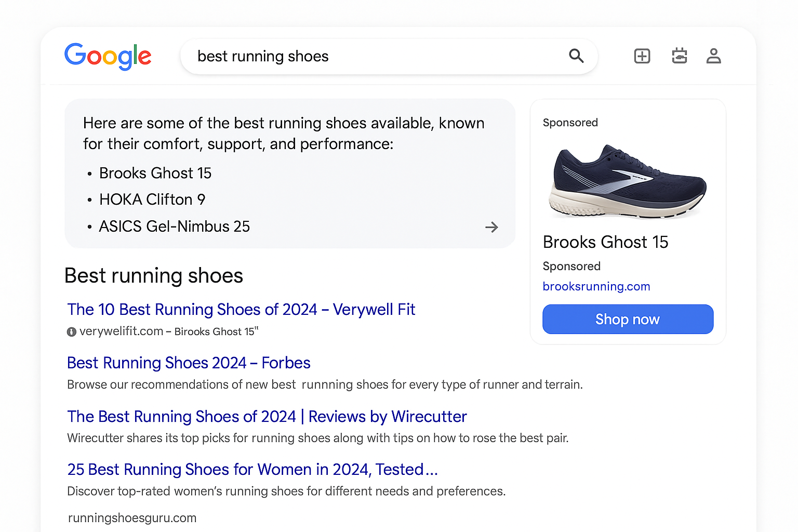Click the 'Shop now' button
This screenshot has height=532, width=798.
tap(628, 319)
